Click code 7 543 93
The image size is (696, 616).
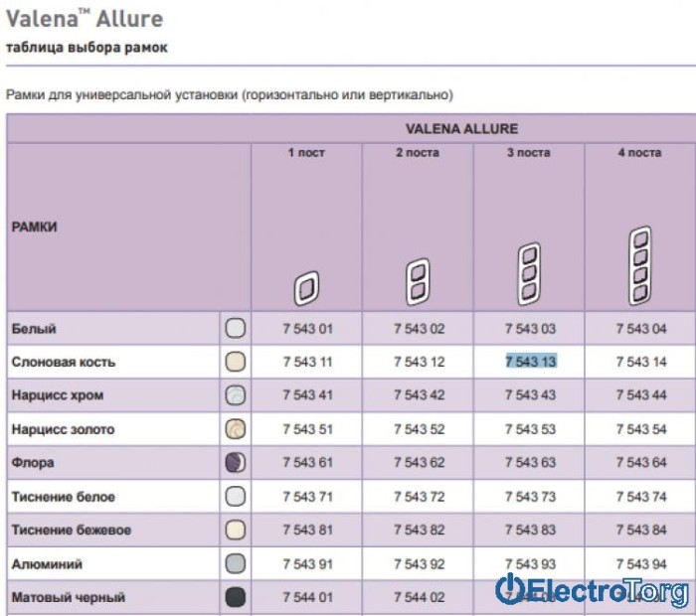(530, 563)
